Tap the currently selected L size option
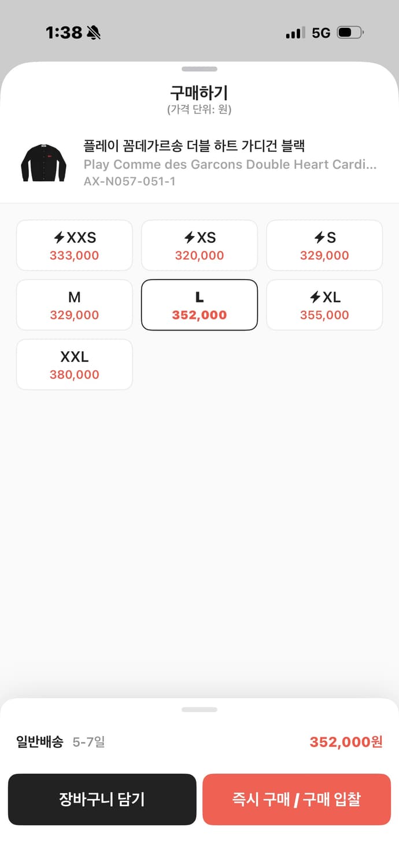399x868 pixels. coord(199,304)
